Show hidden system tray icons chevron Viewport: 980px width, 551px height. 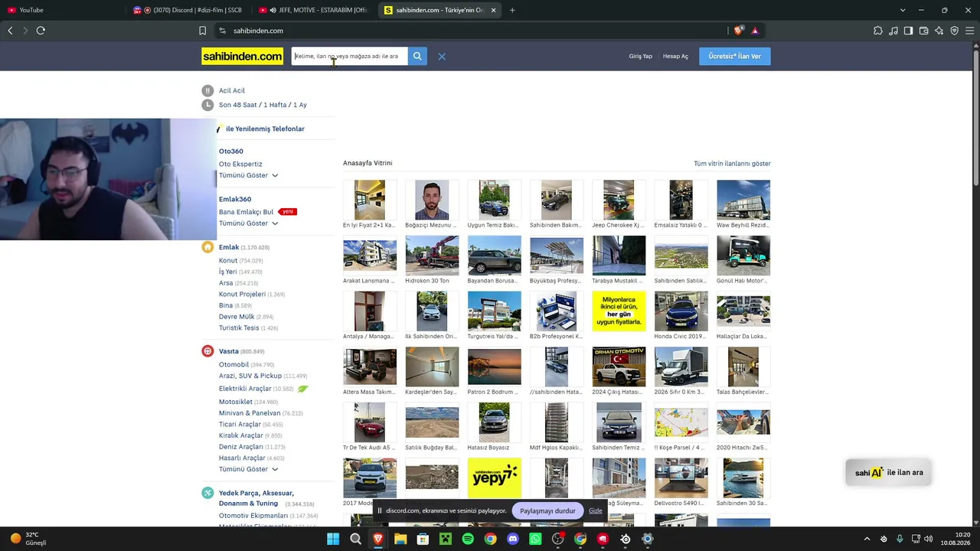click(867, 539)
